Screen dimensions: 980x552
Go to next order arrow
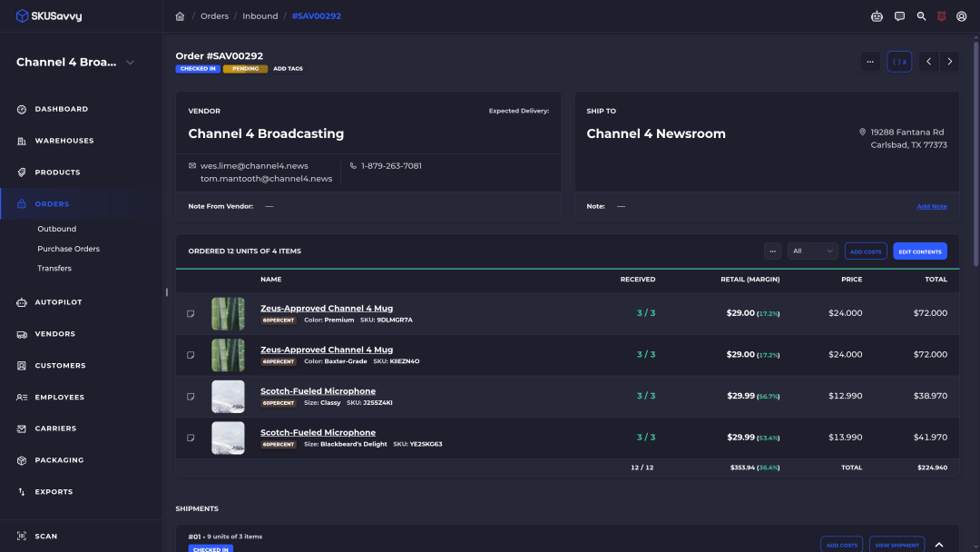(949, 61)
